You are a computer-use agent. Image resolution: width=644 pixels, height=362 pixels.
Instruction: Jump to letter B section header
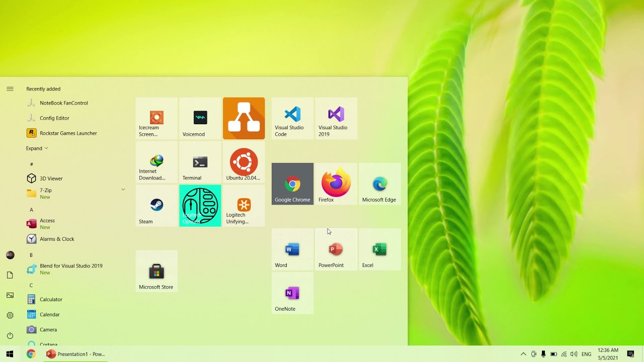(x=31, y=255)
